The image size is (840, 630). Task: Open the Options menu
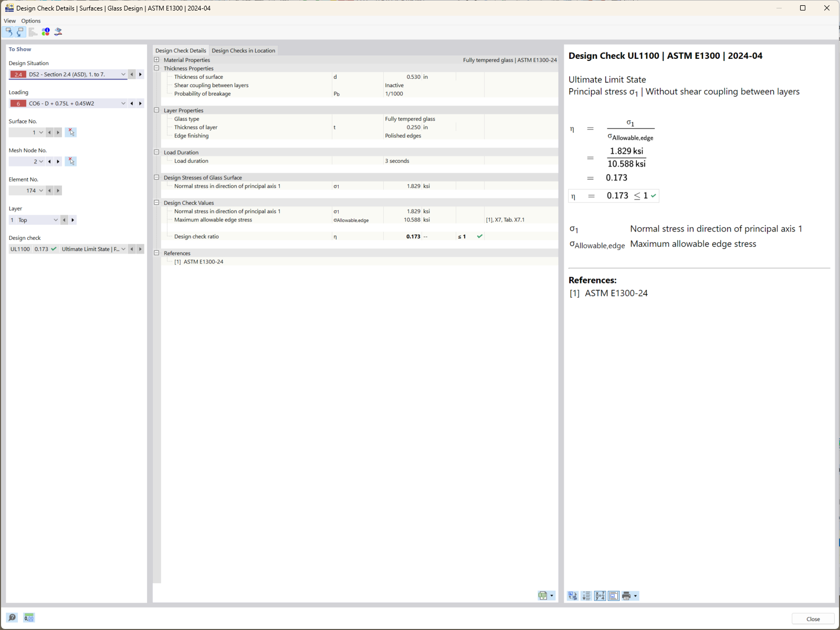(30, 20)
